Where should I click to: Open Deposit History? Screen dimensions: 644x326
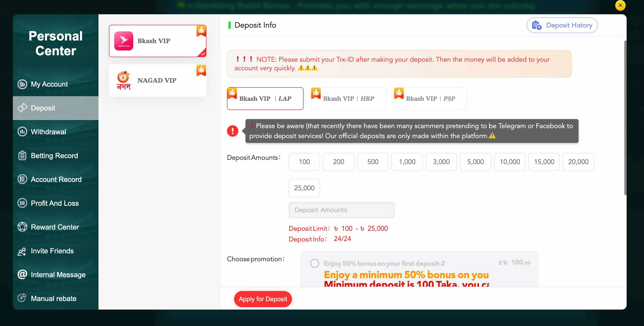tap(562, 25)
